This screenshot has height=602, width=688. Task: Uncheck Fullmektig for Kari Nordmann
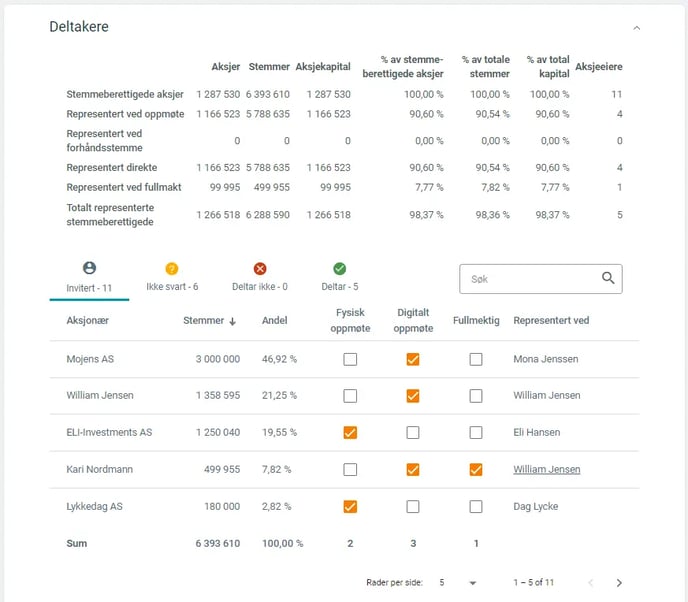[x=476, y=469]
